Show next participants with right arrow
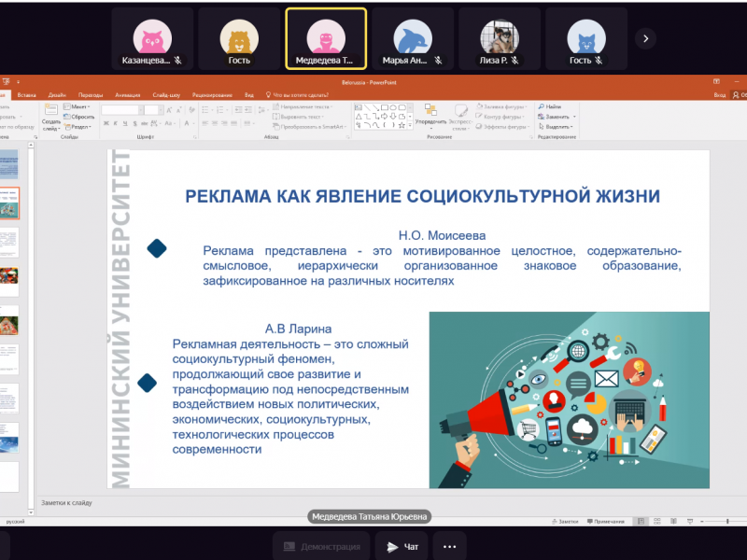 644,38
